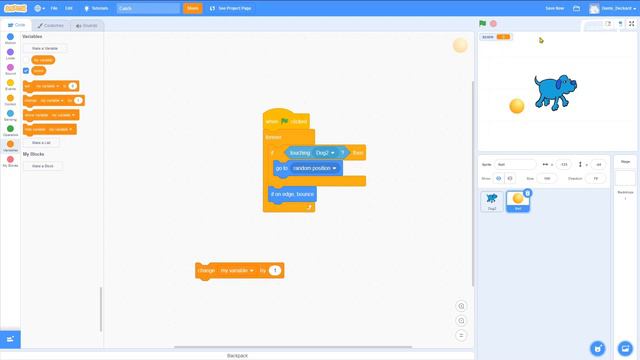Click Save Now in the top bar
This screenshot has height=360, width=640.
(x=555, y=8)
